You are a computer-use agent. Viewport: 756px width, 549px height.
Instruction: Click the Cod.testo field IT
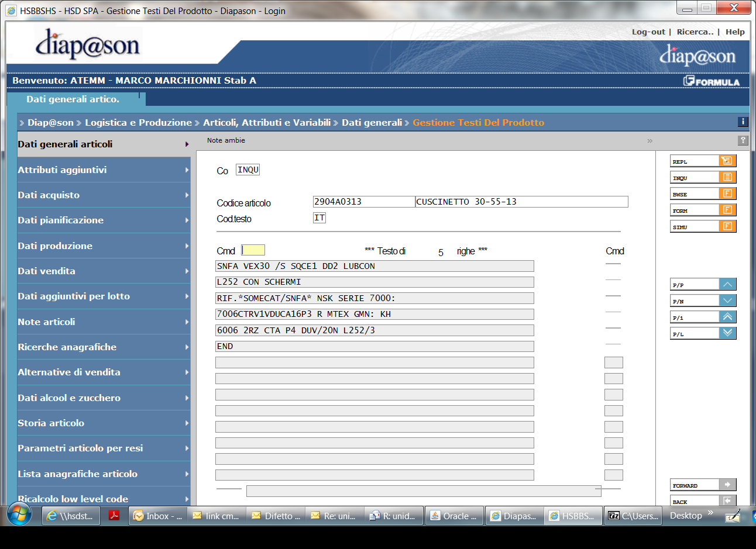tap(319, 217)
